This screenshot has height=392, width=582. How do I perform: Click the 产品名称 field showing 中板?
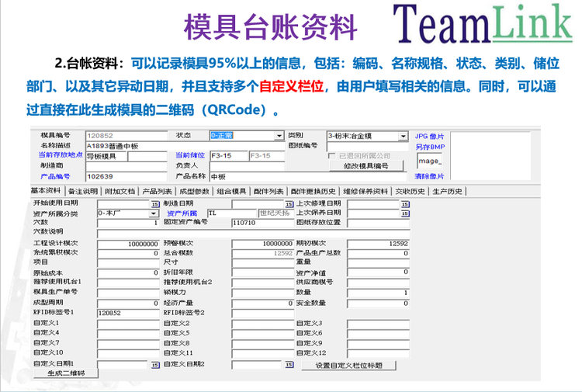pos(310,177)
